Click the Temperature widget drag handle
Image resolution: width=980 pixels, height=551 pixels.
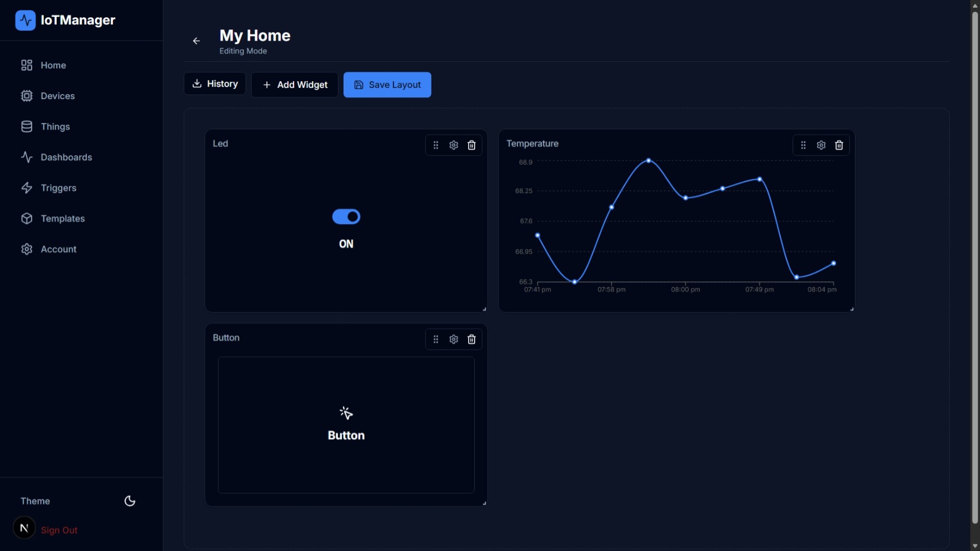803,145
